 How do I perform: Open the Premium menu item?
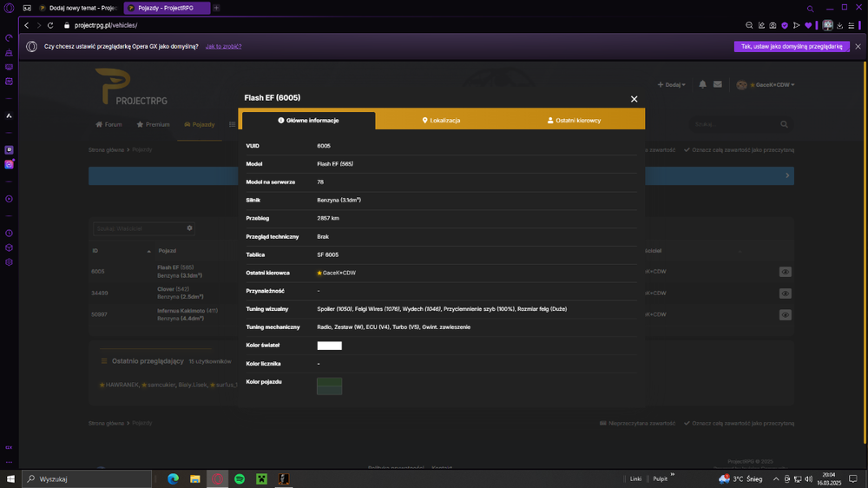tap(154, 125)
